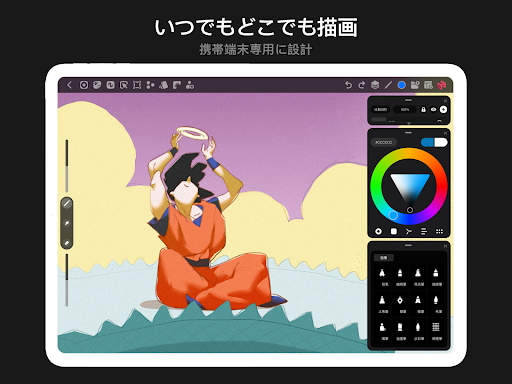Open the table canvas settings icon
Viewport: 512px width, 384px height.
tap(428, 85)
